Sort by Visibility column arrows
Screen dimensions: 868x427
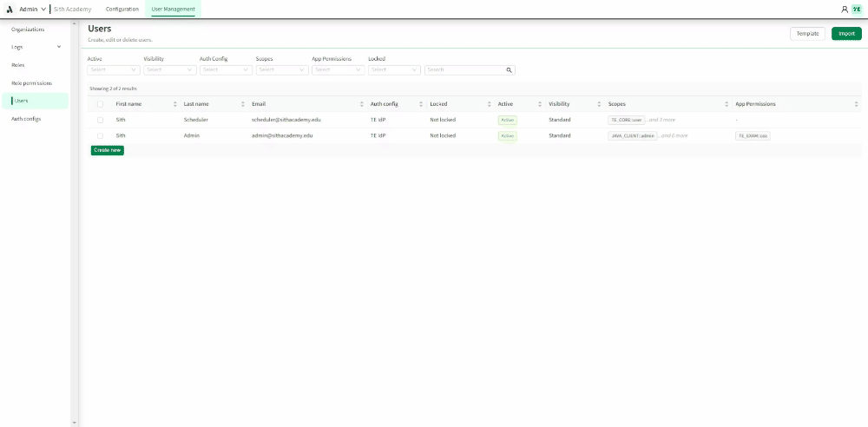pyautogui.click(x=599, y=104)
